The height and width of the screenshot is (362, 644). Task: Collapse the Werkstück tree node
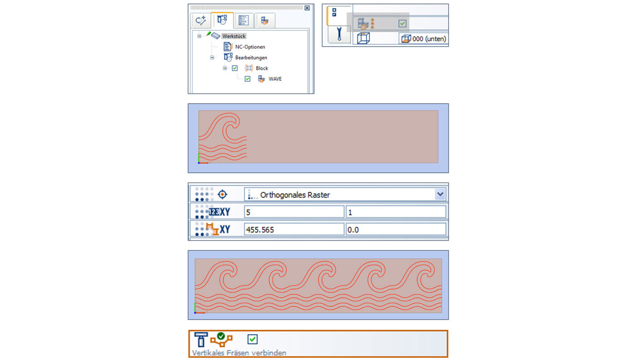click(199, 36)
